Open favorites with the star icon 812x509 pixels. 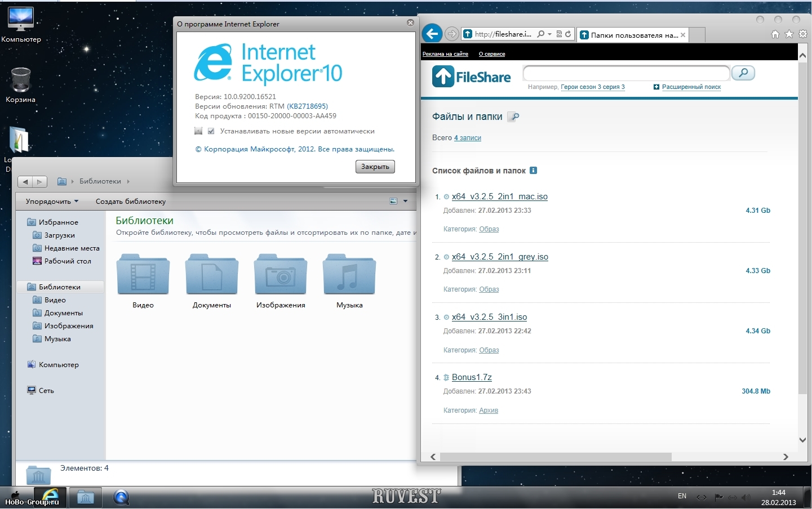[x=789, y=34]
